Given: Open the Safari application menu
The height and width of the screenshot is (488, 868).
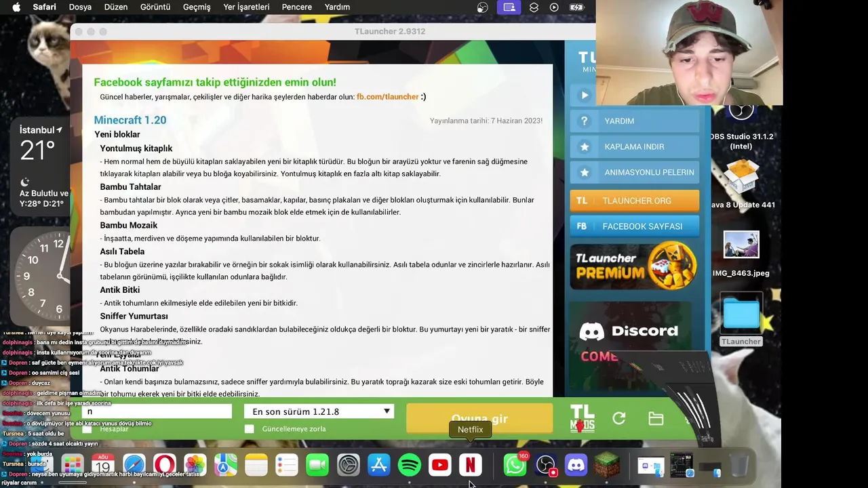Looking at the screenshot, I should [45, 7].
